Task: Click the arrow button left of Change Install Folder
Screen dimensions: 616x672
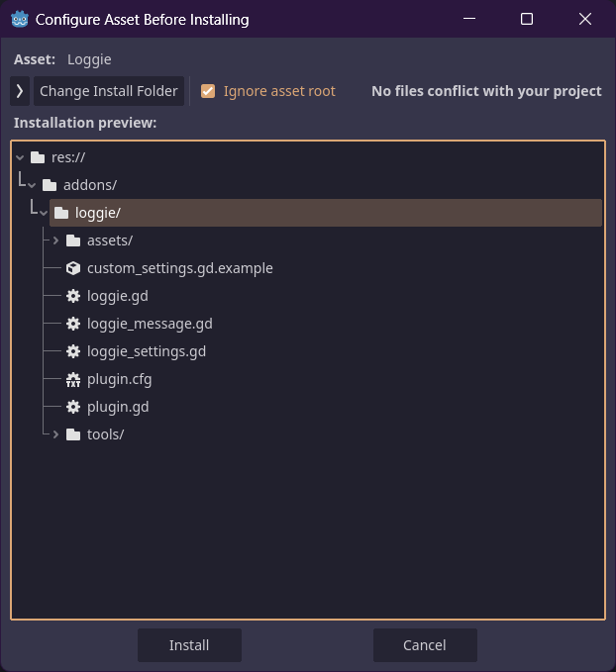Action: [20, 91]
